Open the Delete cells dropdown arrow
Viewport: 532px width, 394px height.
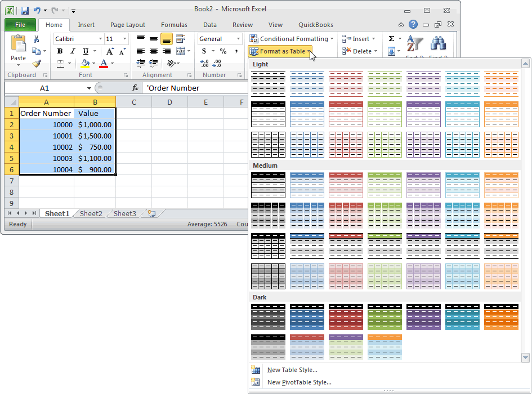[x=375, y=51]
